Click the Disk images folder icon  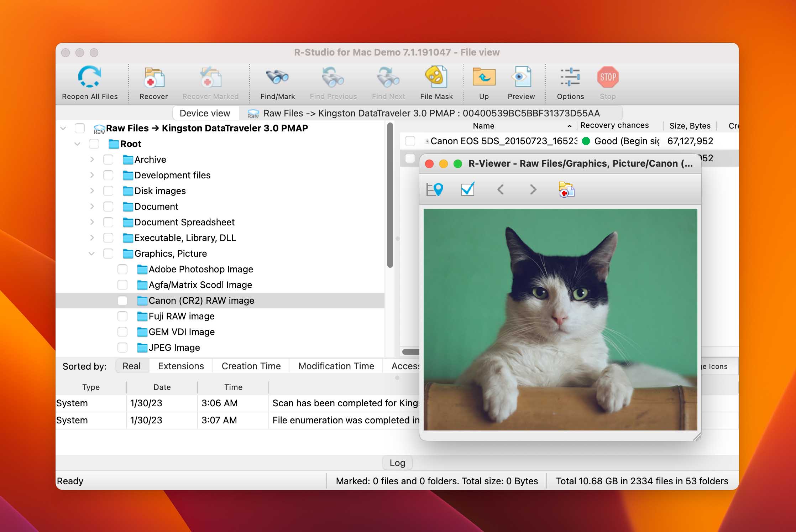pos(128,191)
